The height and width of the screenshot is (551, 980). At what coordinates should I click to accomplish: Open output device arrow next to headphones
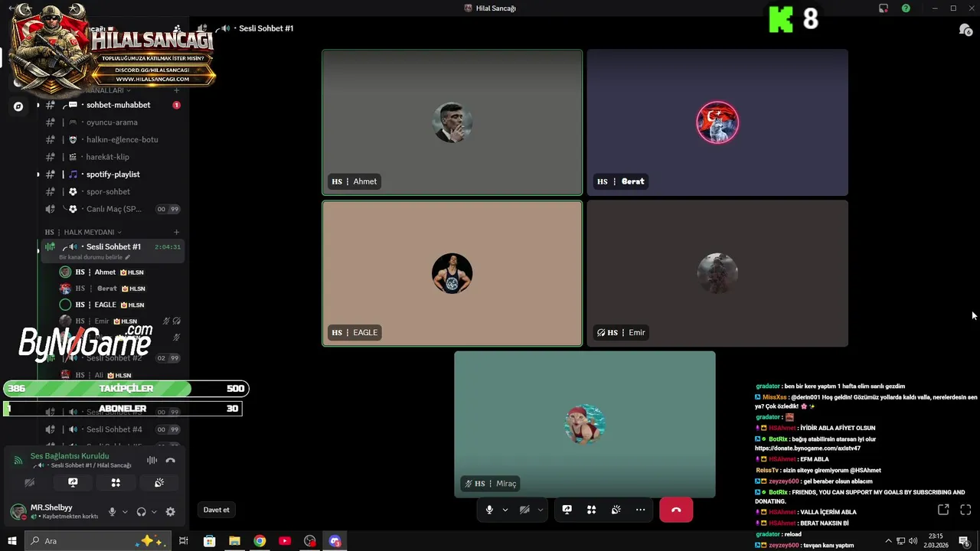pyautogui.click(x=154, y=512)
